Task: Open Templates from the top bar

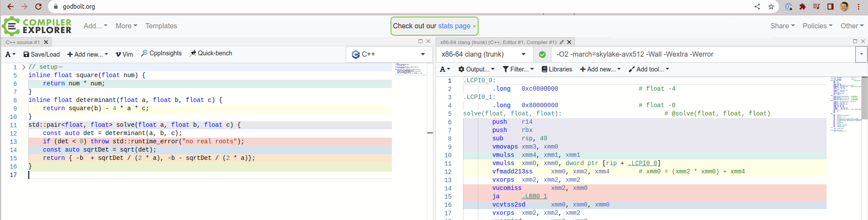Action: pyautogui.click(x=161, y=26)
